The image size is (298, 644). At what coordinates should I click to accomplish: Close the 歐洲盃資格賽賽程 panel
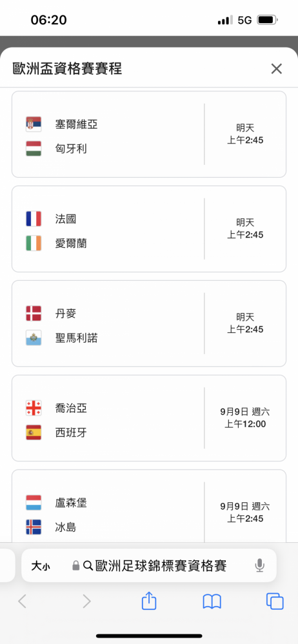click(x=276, y=69)
